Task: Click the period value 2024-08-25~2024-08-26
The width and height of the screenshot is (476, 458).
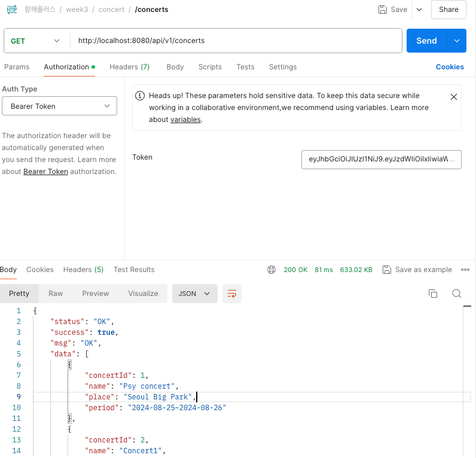Action: pyautogui.click(x=177, y=408)
